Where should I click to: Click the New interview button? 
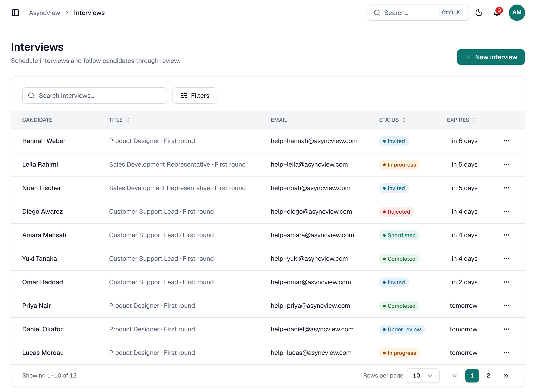coord(491,57)
